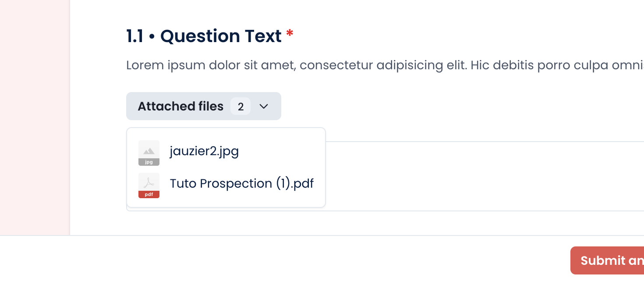Viewport: 644px width, 285px height.
Task: Collapse the list using the chevron arrow
Action: [x=264, y=106]
